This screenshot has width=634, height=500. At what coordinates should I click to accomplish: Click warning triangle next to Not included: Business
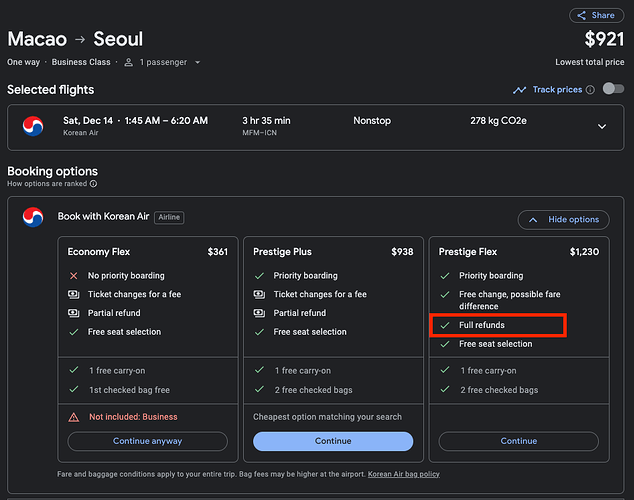(x=74, y=417)
